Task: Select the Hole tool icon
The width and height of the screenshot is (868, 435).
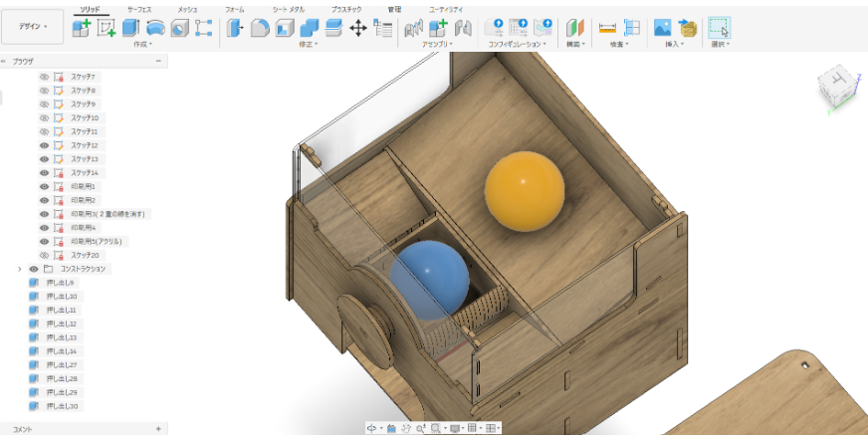Action: click(x=179, y=27)
